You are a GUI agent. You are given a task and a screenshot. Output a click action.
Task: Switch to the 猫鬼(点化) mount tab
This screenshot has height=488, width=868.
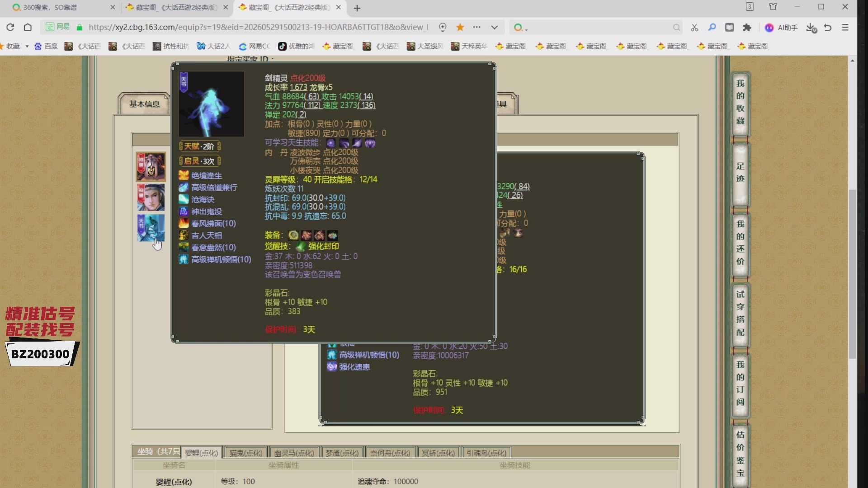(246, 453)
